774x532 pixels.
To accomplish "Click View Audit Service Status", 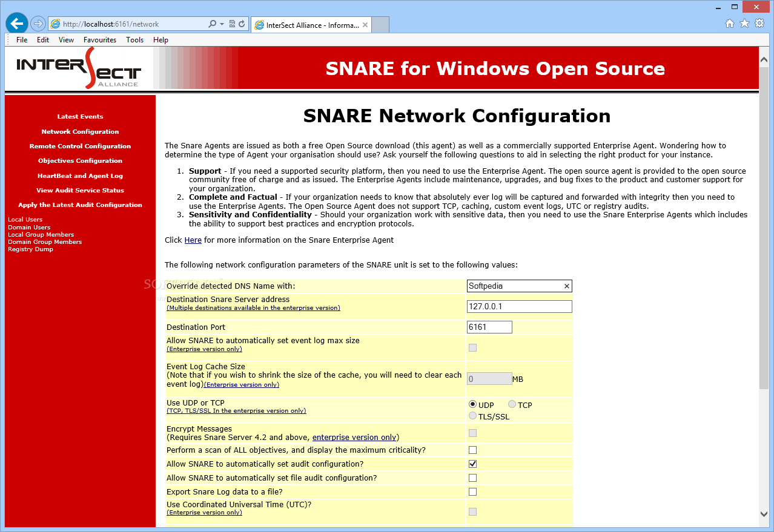I will point(80,190).
